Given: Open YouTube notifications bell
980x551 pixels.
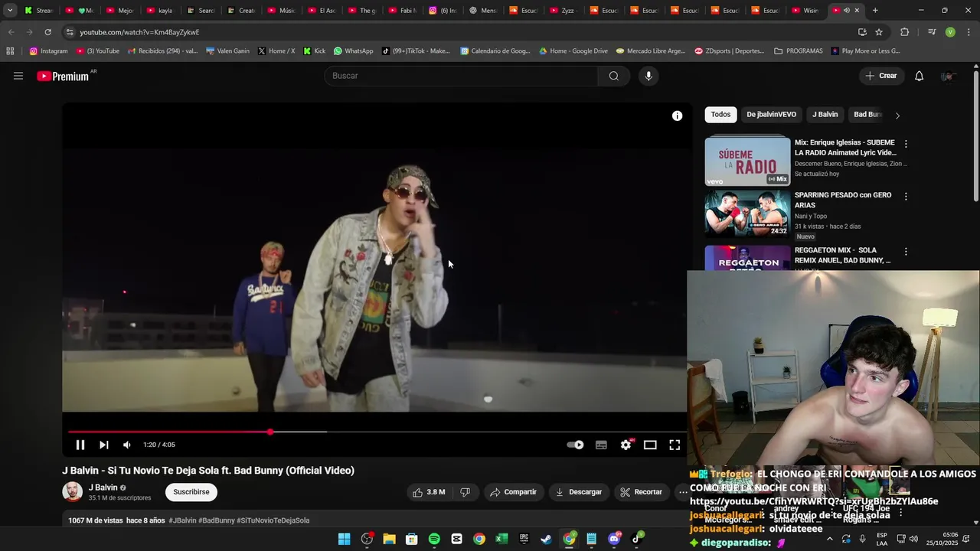Looking at the screenshot, I should pos(920,76).
